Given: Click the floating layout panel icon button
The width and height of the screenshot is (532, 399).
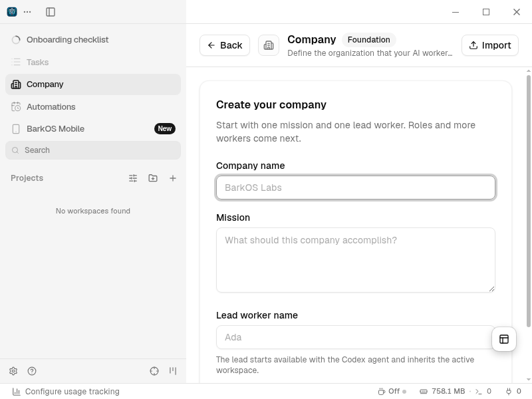Looking at the screenshot, I should point(504,339).
